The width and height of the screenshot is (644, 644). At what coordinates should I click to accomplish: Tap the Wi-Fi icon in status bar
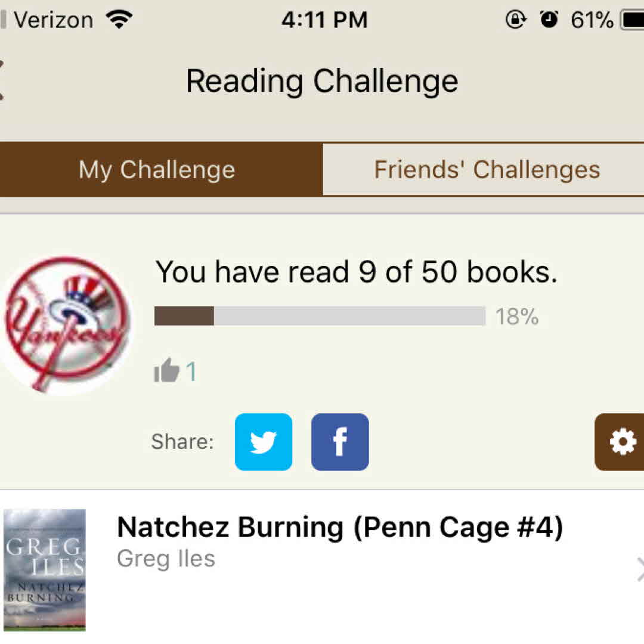point(119,20)
